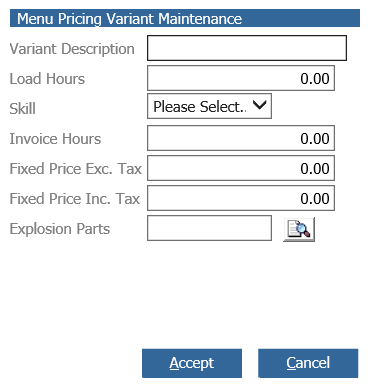372x384 pixels.
Task: Select the Fixed Price Exc. Tax field
Action: [241, 168]
